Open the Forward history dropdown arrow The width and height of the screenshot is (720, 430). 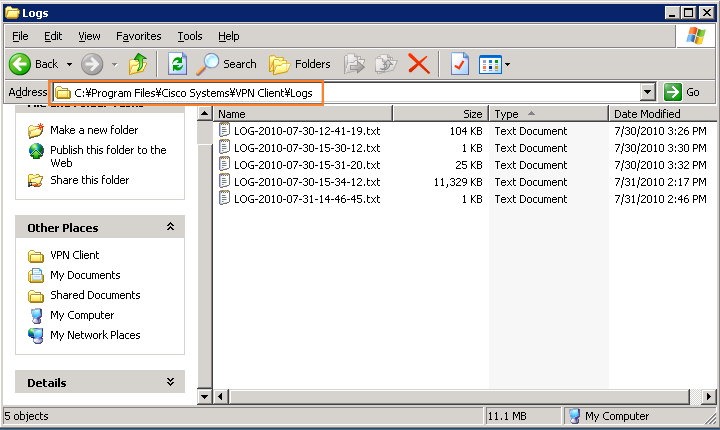(115, 64)
